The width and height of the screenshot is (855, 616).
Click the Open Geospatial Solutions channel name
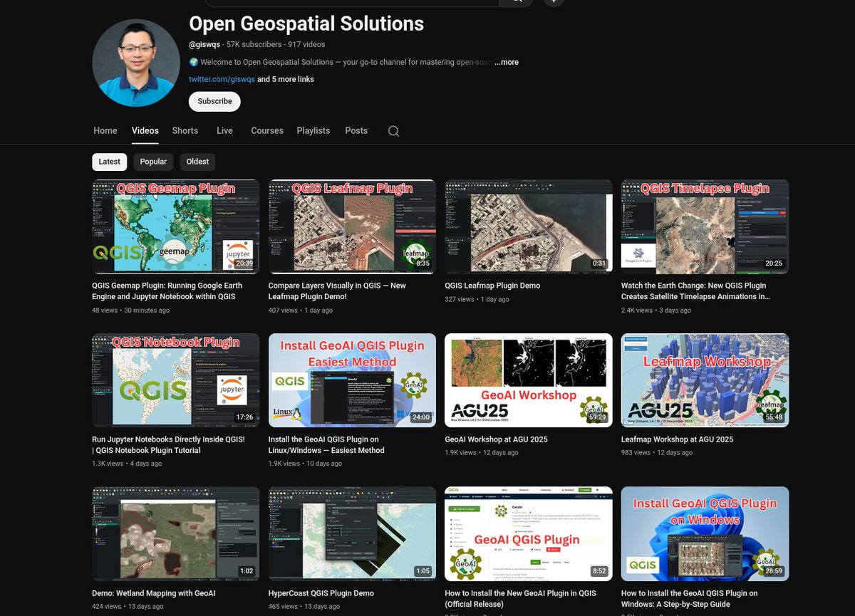(x=306, y=24)
